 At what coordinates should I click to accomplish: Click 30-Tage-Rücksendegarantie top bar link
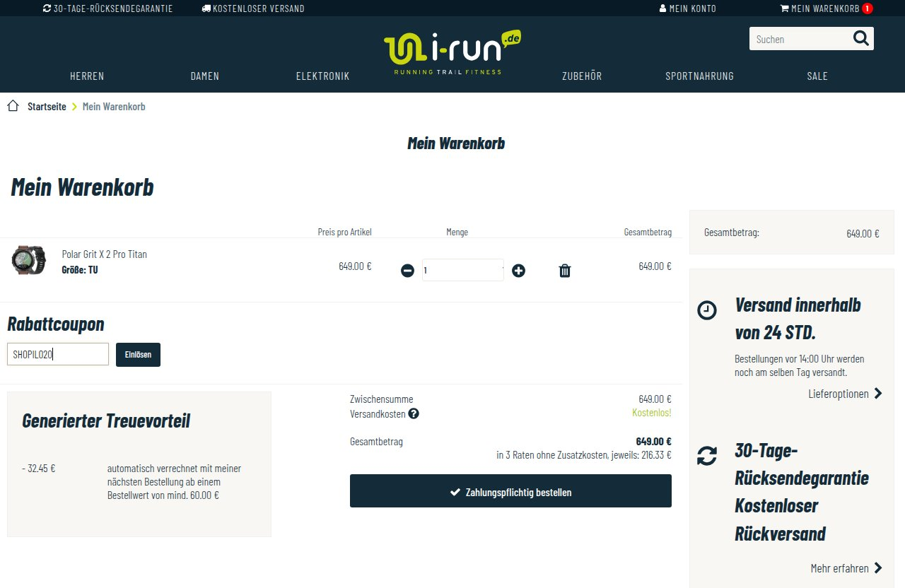pyautogui.click(x=107, y=8)
